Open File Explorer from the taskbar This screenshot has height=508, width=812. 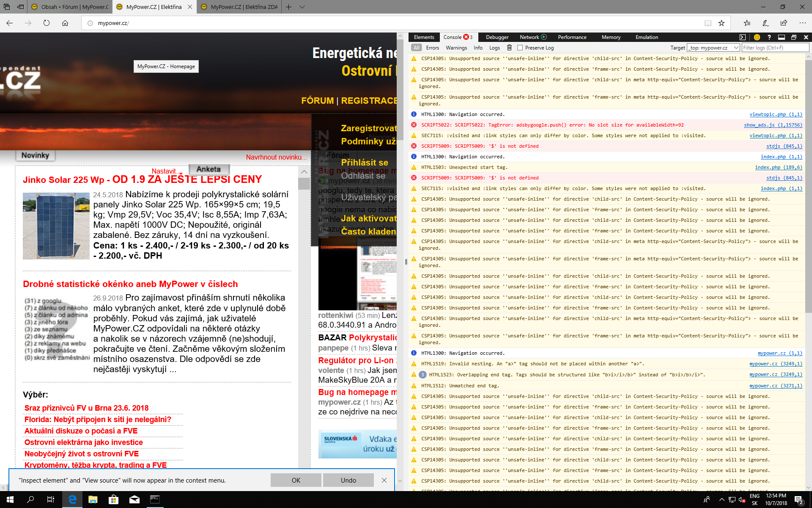tap(93, 500)
